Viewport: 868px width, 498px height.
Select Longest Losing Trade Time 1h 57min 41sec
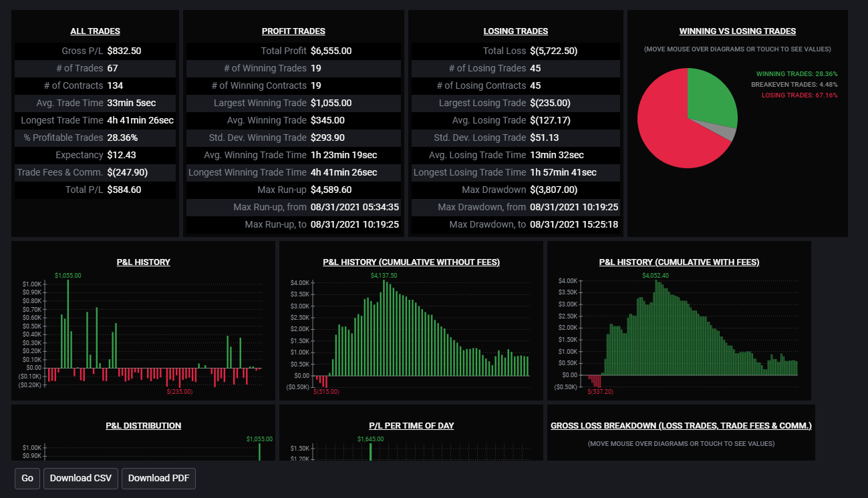(x=563, y=172)
